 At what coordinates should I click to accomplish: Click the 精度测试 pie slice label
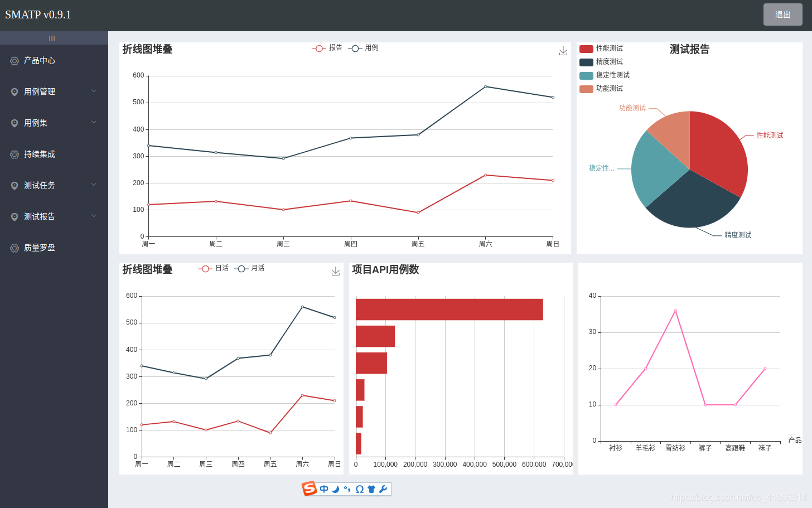click(x=738, y=235)
